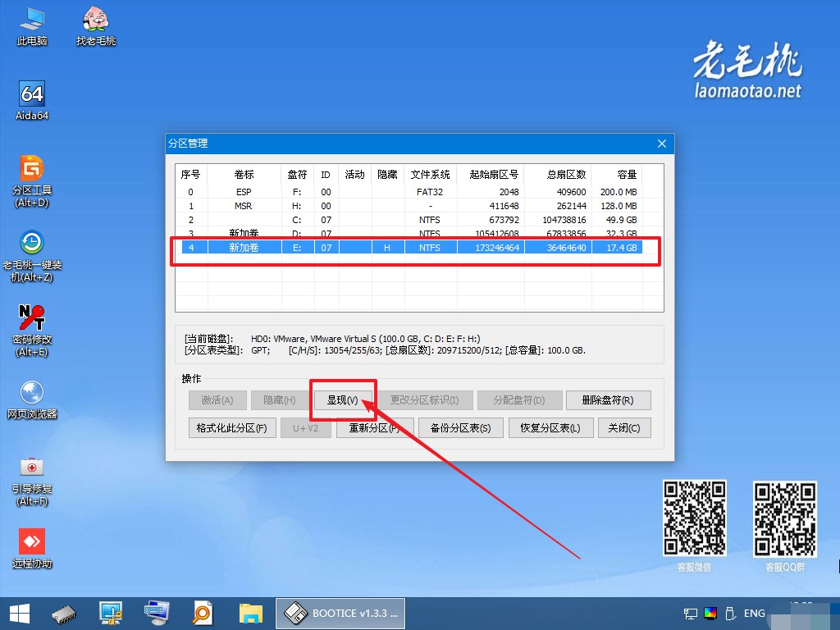Select the ESP partition row

[410, 192]
